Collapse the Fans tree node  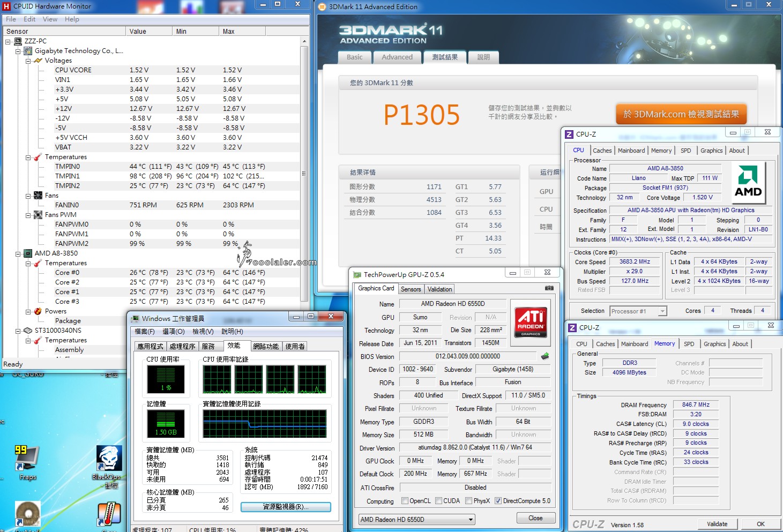tap(28, 196)
